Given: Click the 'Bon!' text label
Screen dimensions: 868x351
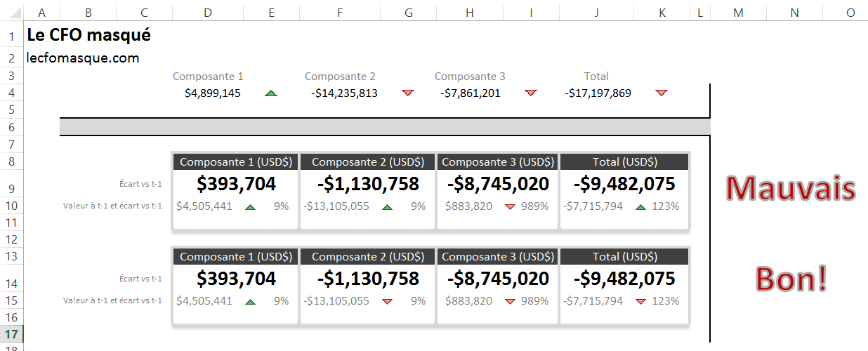Looking at the screenshot, I should click(791, 279).
